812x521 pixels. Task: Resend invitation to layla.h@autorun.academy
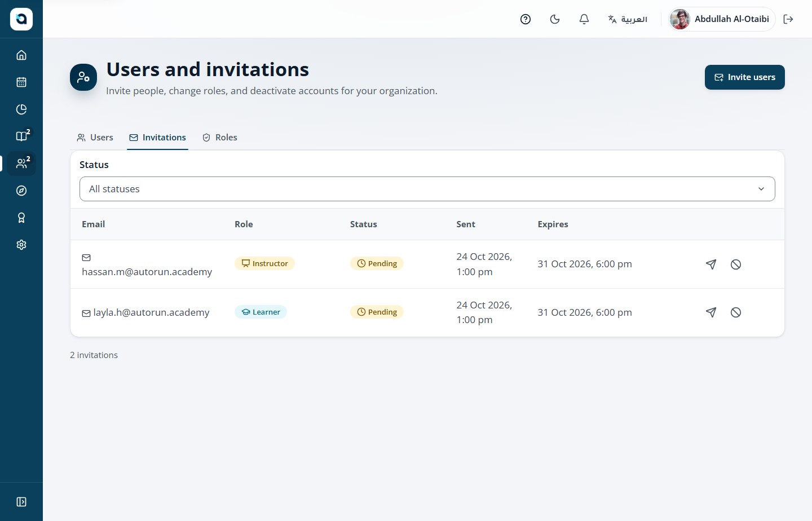pyautogui.click(x=711, y=312)
